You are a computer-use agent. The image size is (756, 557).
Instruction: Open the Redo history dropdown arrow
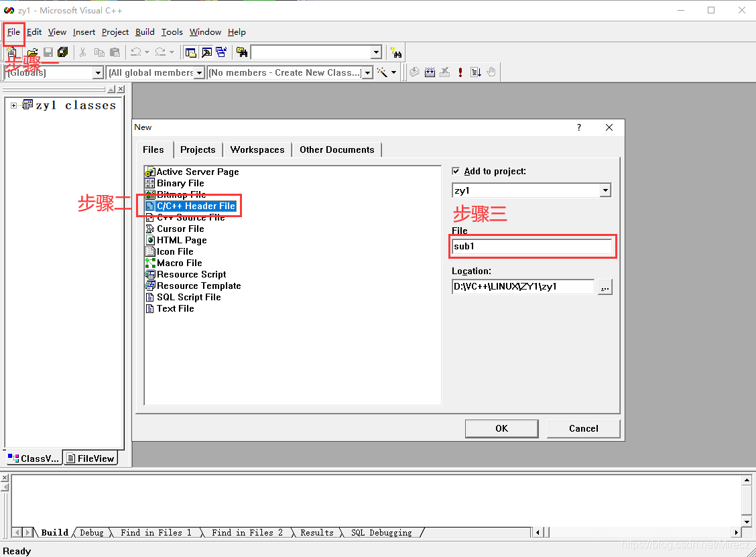tap(172, 52)
